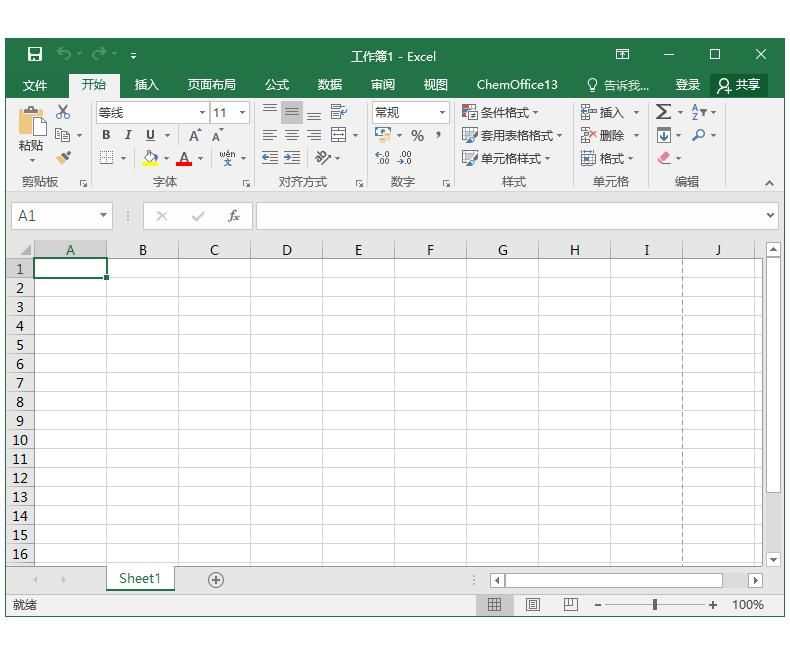Click the formula bar input field

click(511, 216)
